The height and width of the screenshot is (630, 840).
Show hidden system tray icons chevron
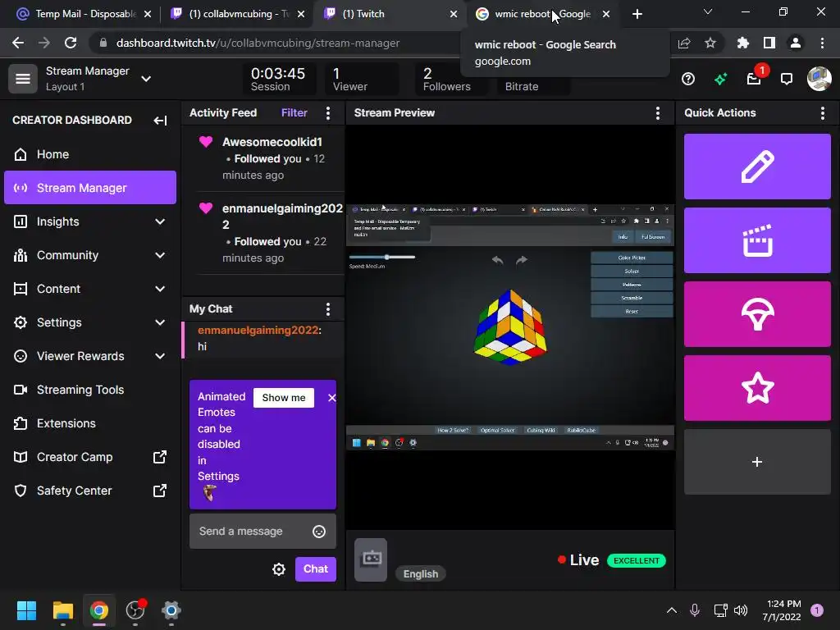click(671, 610)
